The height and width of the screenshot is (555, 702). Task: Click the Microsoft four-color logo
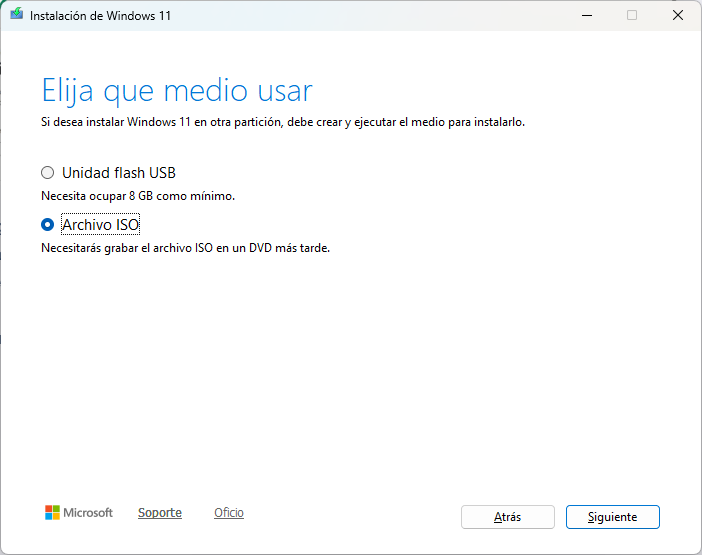52,513
